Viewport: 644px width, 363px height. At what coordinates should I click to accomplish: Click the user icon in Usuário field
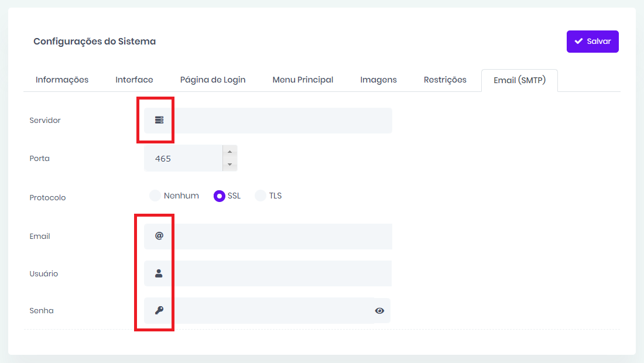click(159, 273)
